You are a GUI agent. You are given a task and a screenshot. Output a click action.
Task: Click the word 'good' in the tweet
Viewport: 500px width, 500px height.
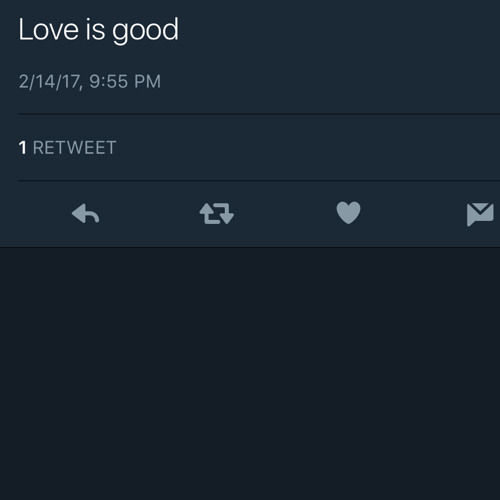pyautogui.click(x=145, y=31)
